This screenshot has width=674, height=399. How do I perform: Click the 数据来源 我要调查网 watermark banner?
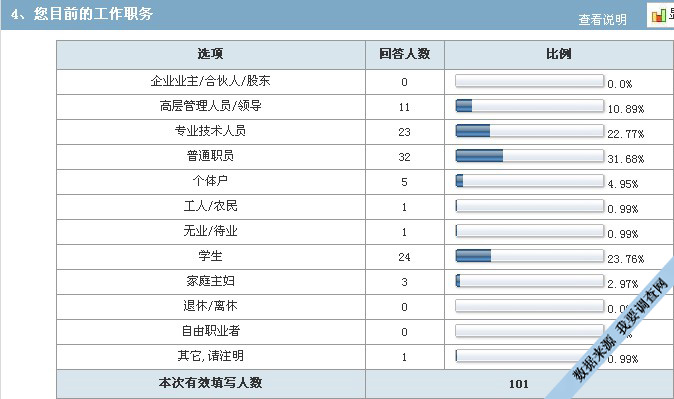tap(621, 329)
